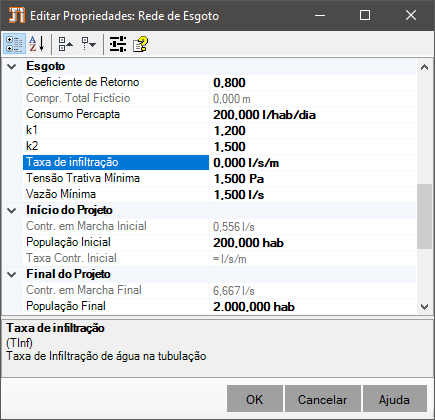Edit the Coeficiente de Retorno value
435x420 pixels.
pos(313,83)
